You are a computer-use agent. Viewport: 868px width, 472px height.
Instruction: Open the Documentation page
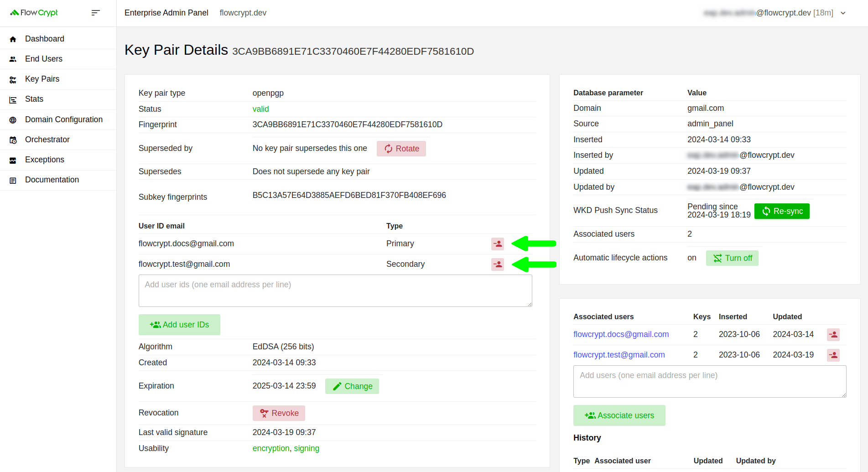(52, 180)
